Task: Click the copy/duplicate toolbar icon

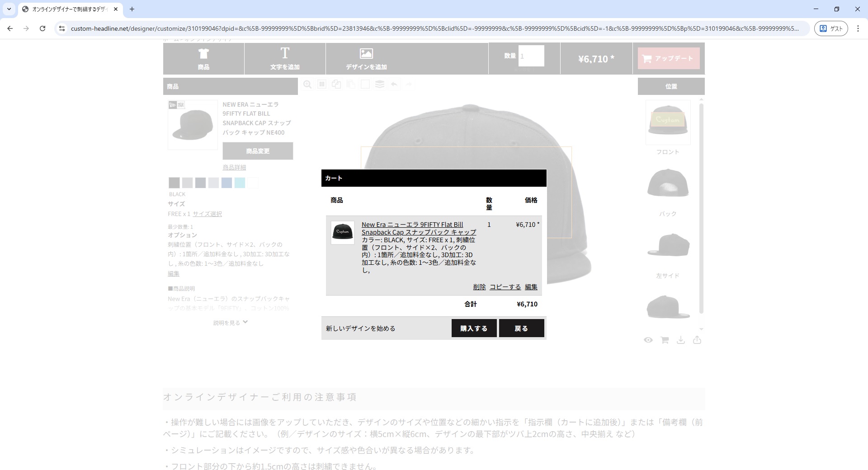Action: [336, 85]
